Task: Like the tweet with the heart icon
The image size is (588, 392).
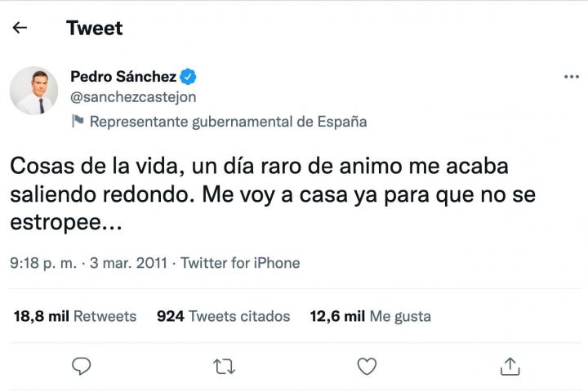Action: coord(367,366)
